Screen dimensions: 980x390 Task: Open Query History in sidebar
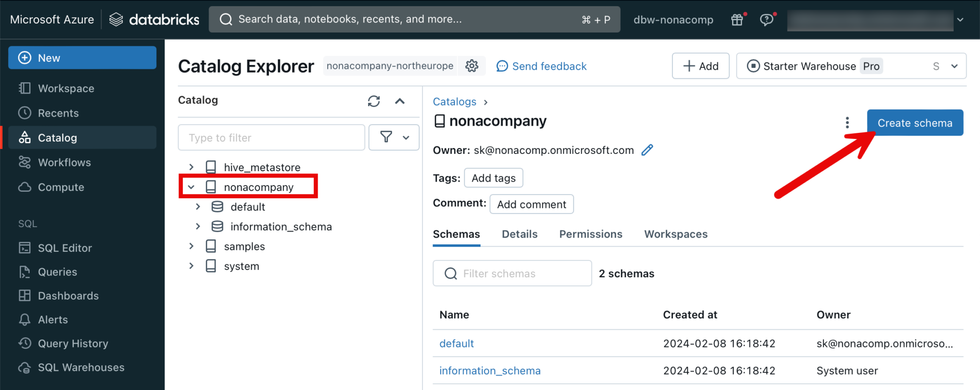coord(73,343)
